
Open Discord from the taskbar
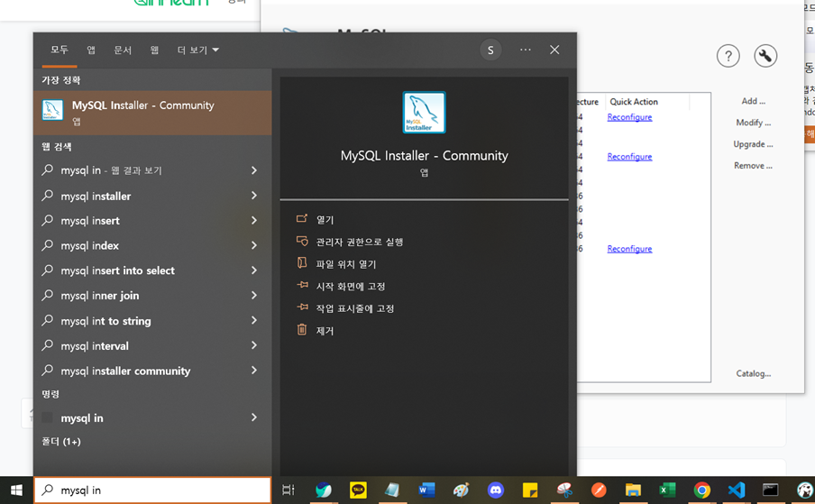point(495,490)
